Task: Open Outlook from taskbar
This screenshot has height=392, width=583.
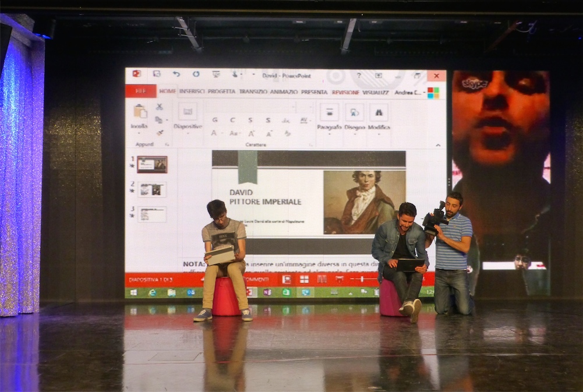Action: coord(190,292)
